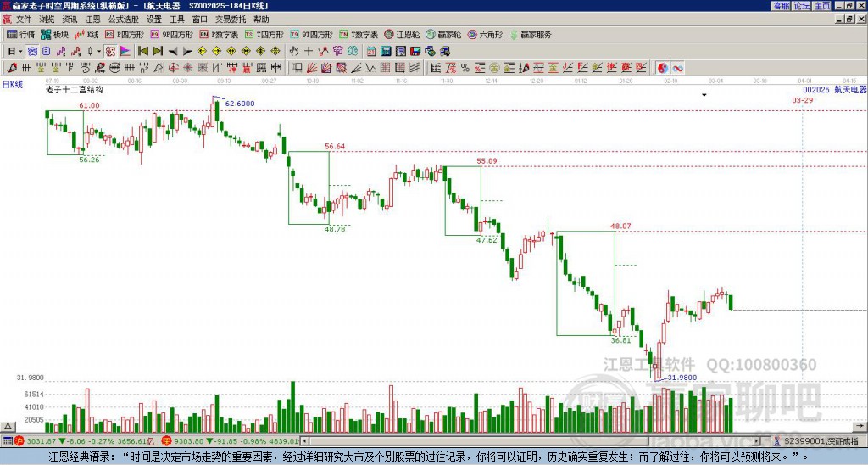Image resolution: width=868 pixels, height=465 pixels.
Task: Click the up-triangle button at chart bottom-left
Action: (7, 426)
